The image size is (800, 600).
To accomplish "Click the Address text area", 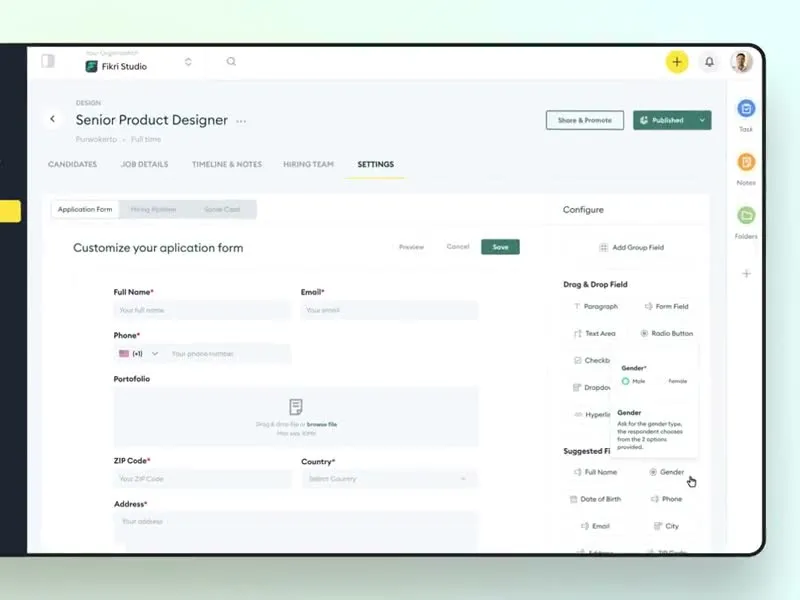I will [x=296, y=531].
